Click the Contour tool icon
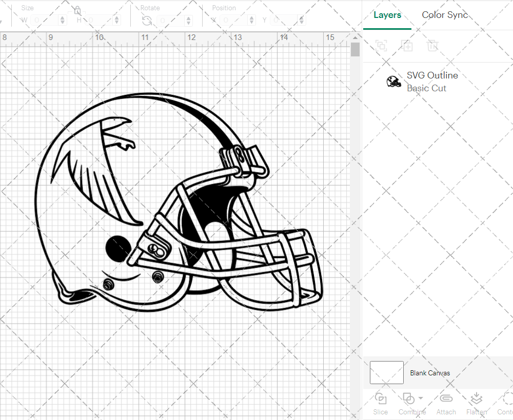The height and width of the screenshot is (420, 513). click(505, 398)
